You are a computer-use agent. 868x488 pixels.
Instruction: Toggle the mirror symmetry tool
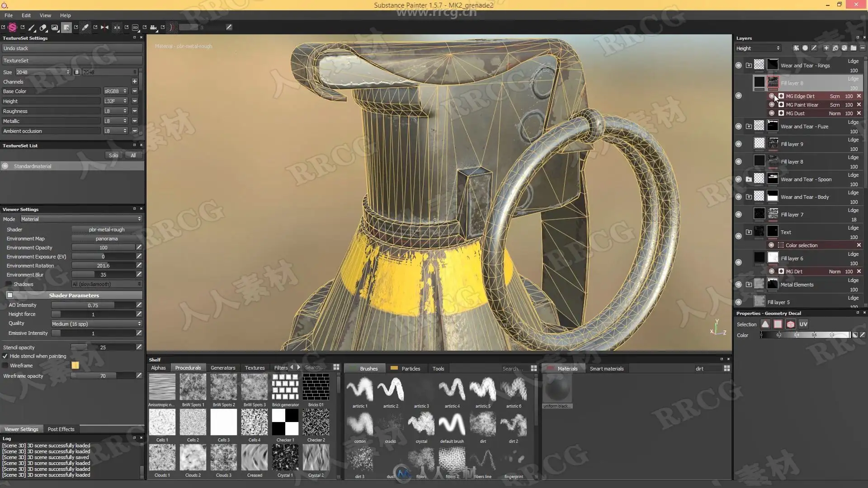[105, 28]
